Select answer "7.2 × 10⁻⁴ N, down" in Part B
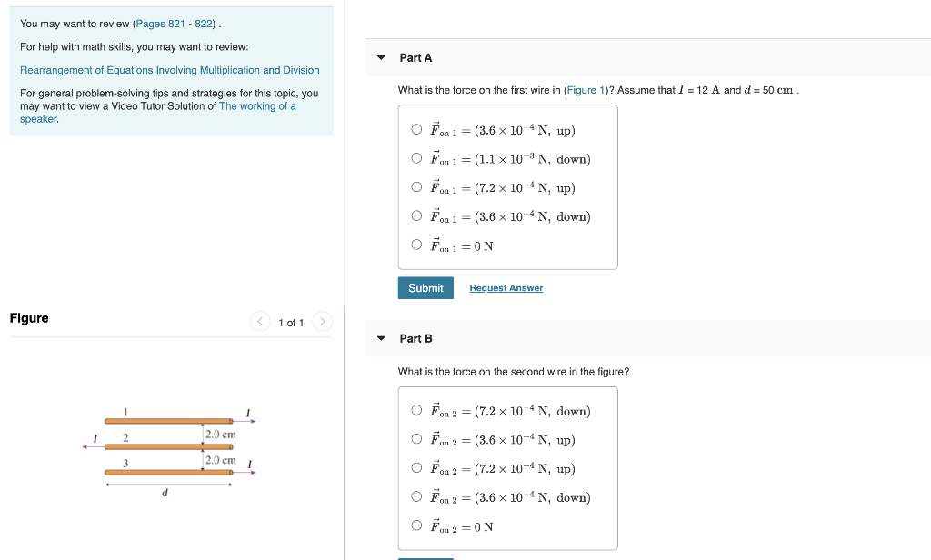The image size is (931, 560). [415, 410]
